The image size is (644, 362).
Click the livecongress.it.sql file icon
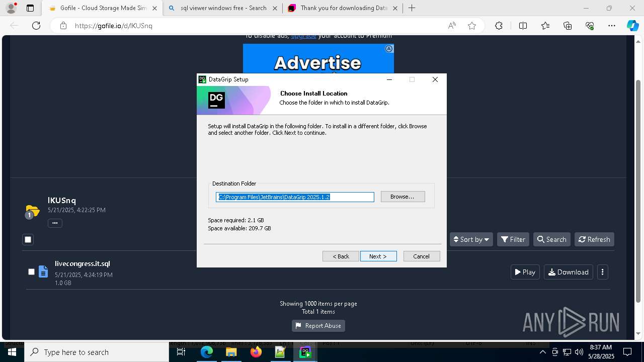(x=43, y=271)
